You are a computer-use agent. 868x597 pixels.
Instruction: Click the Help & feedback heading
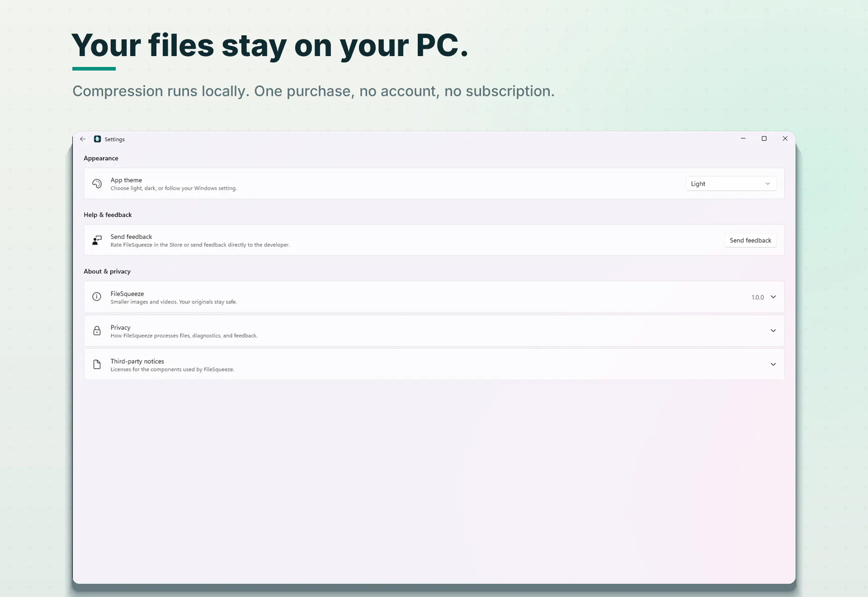coord(108,215)
